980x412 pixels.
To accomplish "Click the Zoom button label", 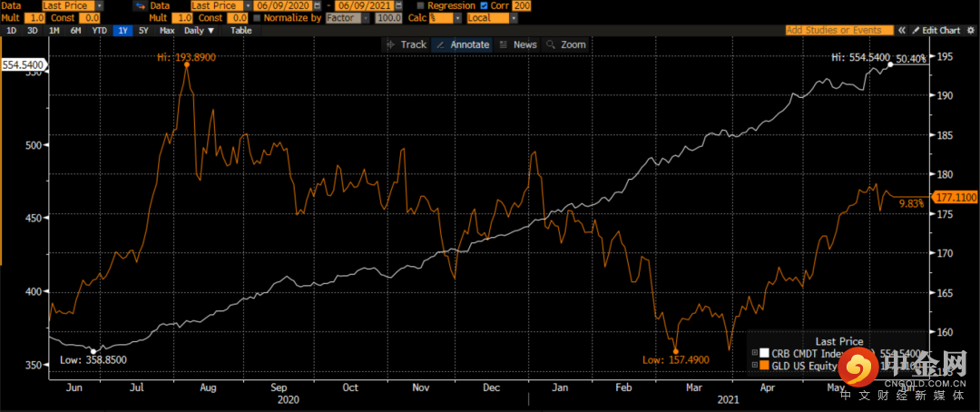I will tap(573, 44).
